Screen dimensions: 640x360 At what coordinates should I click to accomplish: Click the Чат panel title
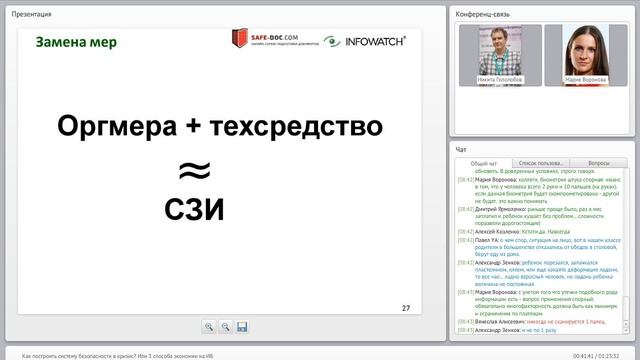click(x=461, y=150)
